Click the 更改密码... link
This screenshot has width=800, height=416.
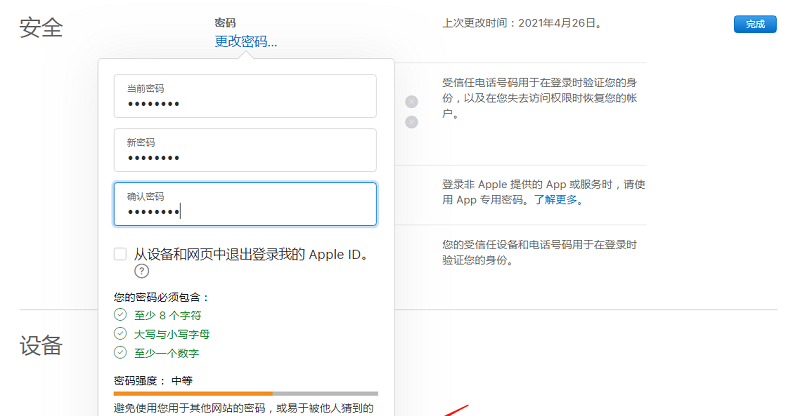(x=245, y=41)
